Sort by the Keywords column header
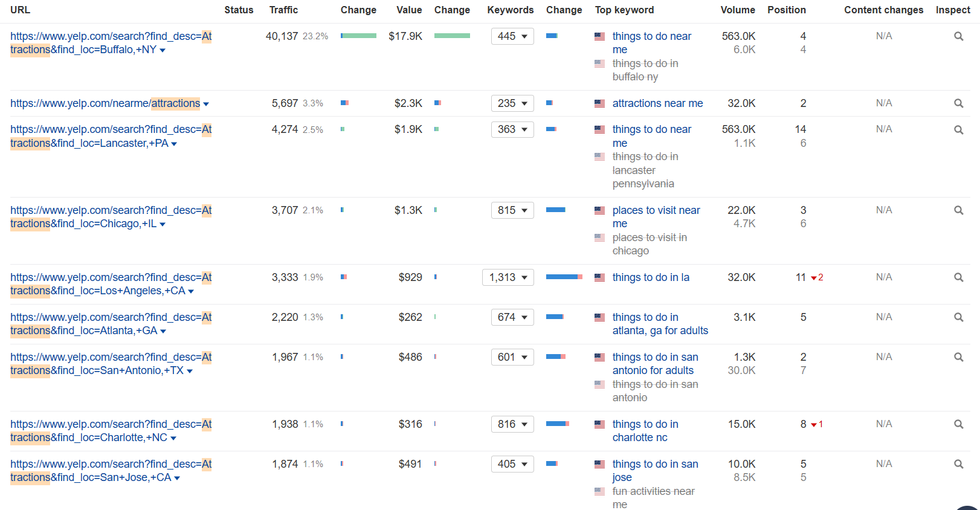Screen dimensions: 980x510 tap(511, 10)
